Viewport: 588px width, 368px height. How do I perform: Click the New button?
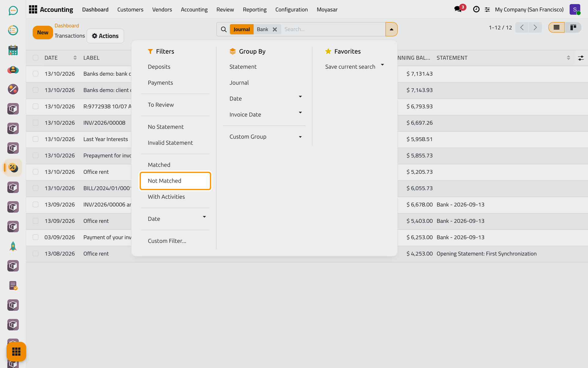(x=43, y=33)
